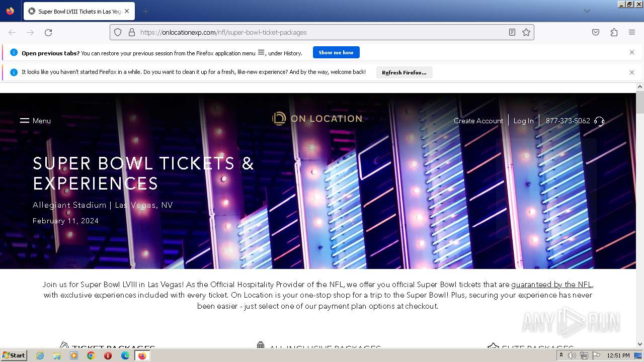644x362 pixels.
Task: Click the onlocationexp.com URL address field
Action: click(x=322, y=32)
